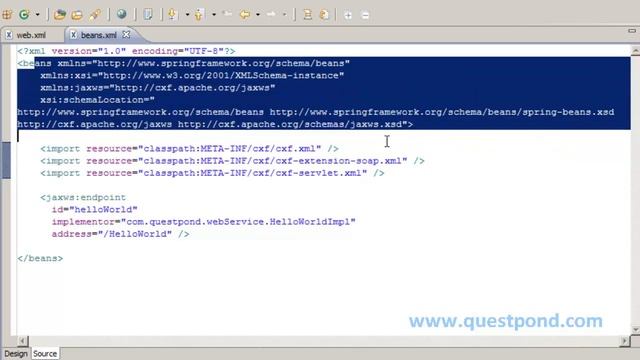Viewport: 640px width, 360px height.
Task: Click the jaxws:endpoint opening tag
Action: [x=83, y=198]
